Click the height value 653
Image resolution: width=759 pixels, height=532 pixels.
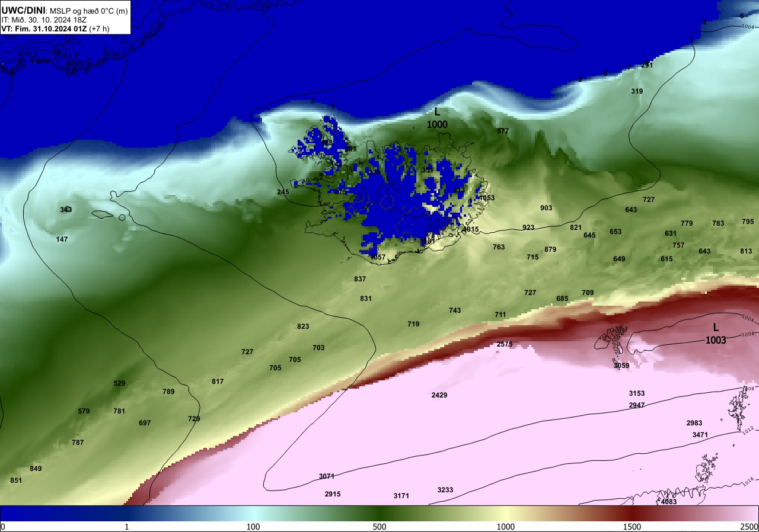tap(616, 232)
